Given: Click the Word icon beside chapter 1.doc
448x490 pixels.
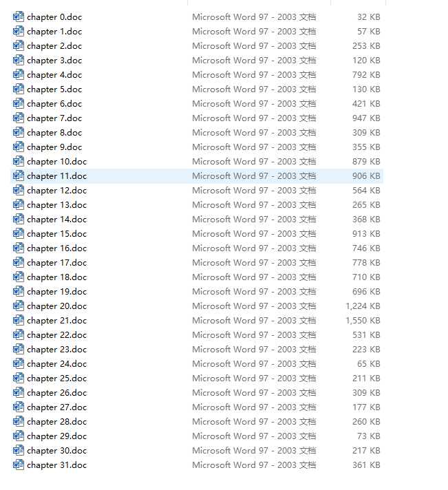Looking at the screenshot, I should coord(19,31).
